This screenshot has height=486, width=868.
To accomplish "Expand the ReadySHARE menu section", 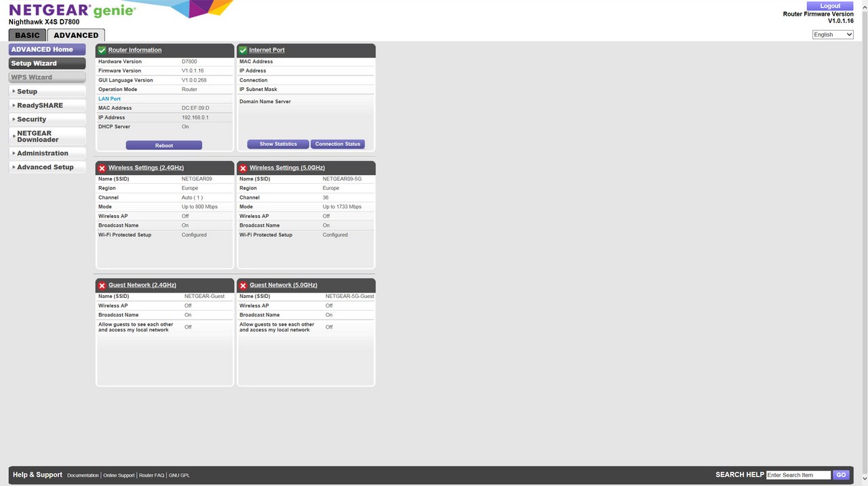I will 47,105.
